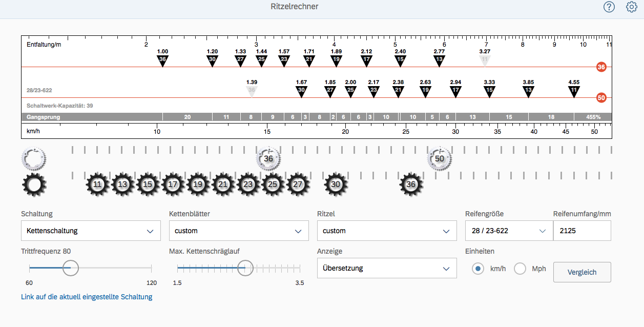
Task: Click the 30-tooth sprocket icon
Action: point(336,185)
